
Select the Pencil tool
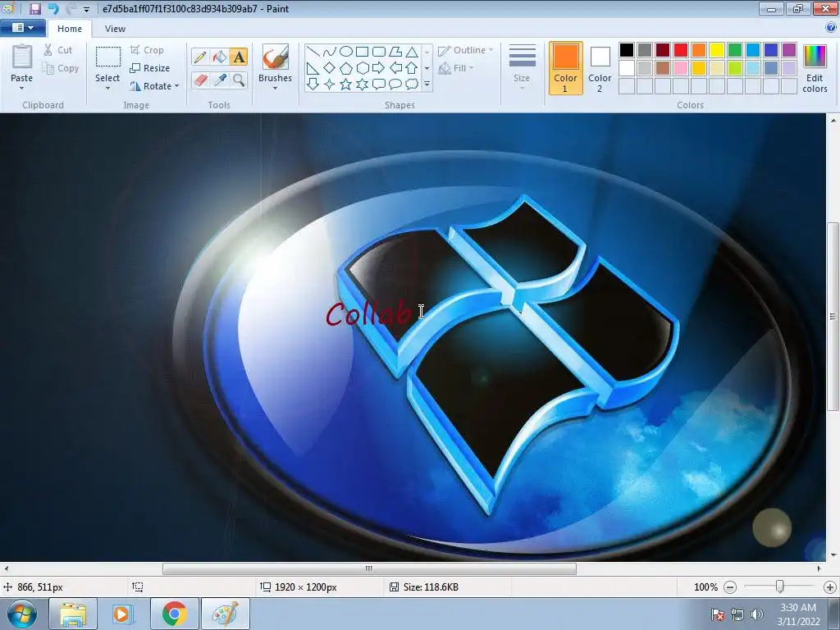[x=200, y=57]
